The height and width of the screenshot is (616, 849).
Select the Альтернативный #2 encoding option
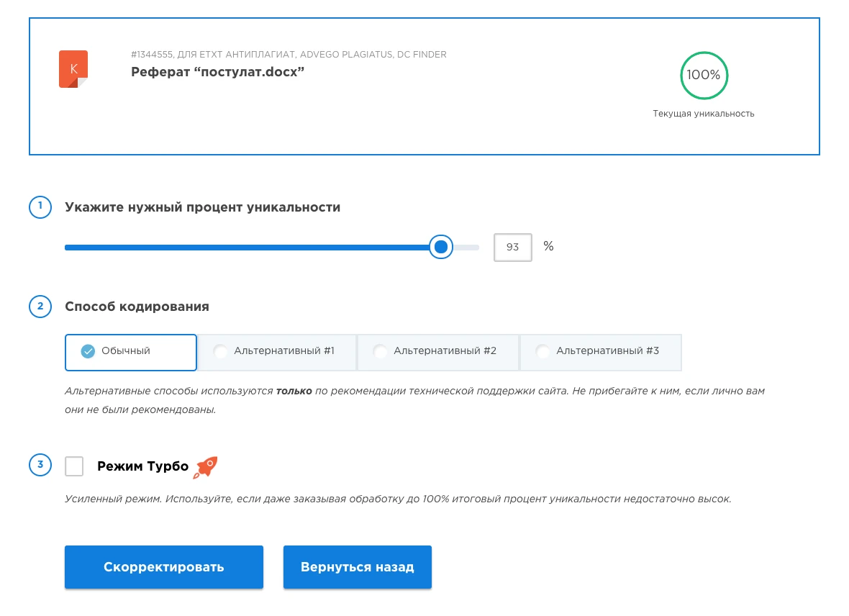(x=438, y=352)
